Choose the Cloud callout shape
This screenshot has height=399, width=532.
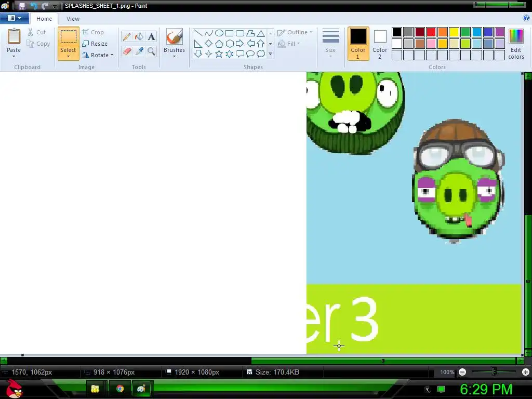tap(261, 54)
